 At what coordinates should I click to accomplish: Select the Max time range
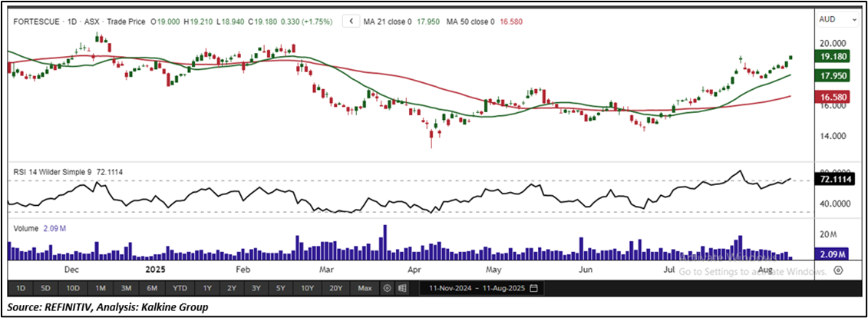[x=365, y=288]
